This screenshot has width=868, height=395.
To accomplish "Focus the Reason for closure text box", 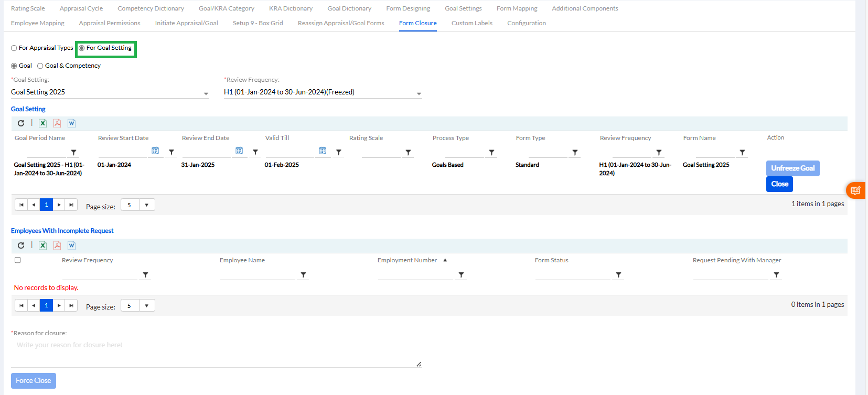I will 215,351.
